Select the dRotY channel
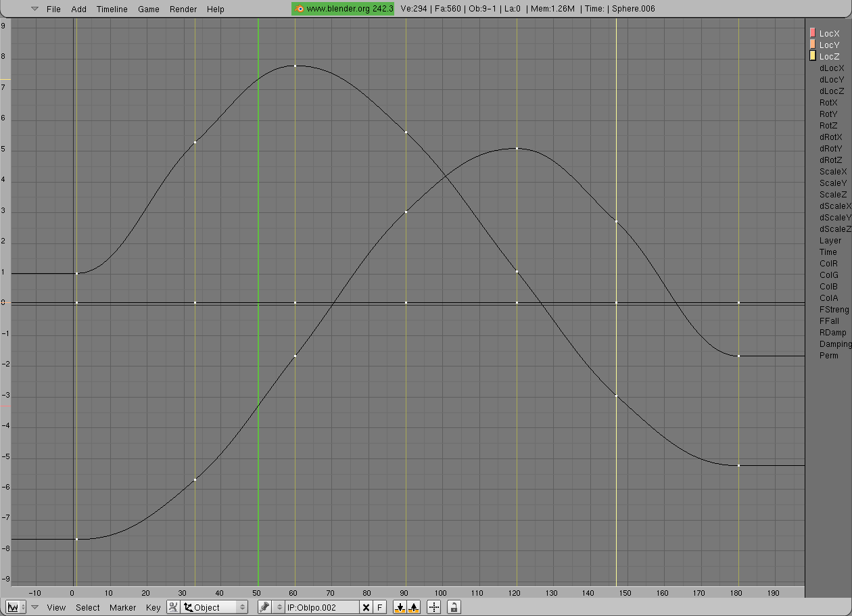This screenshot has width=852, height=616. (x=831, y=148)
